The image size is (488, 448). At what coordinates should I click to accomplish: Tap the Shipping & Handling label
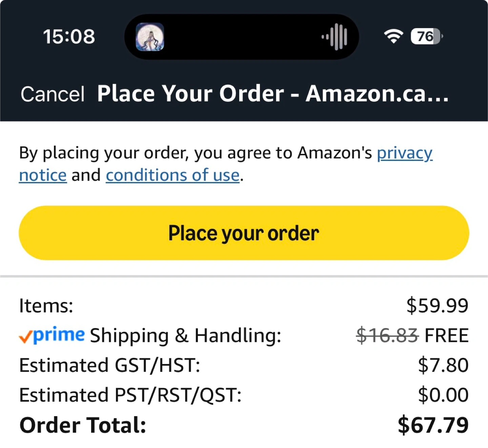[x=185, y=335]
